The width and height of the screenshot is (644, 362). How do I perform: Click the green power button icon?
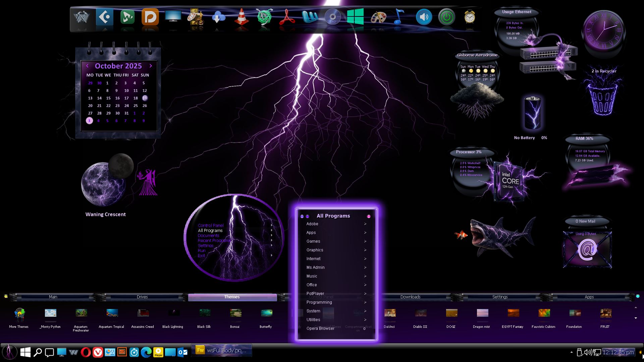point(446,17)
